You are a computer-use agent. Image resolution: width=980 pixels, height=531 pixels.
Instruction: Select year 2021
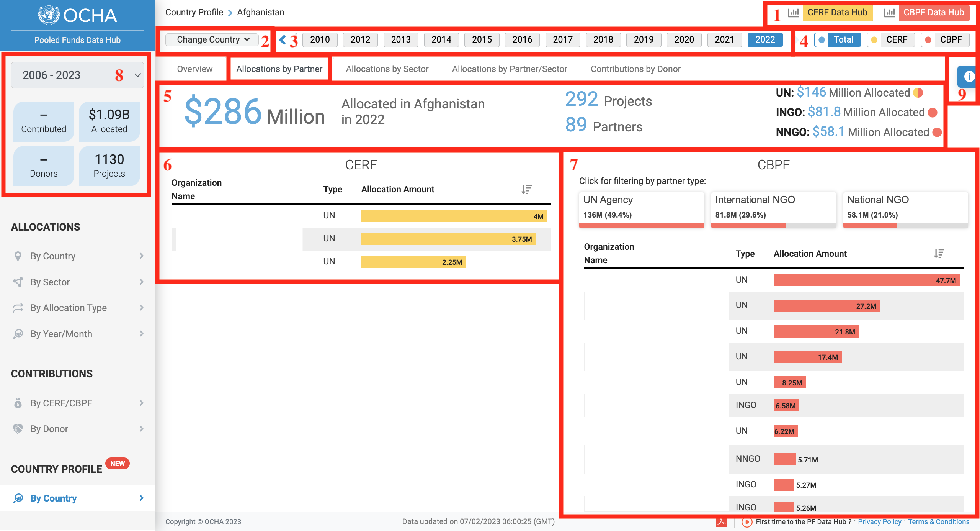point(724,39)
